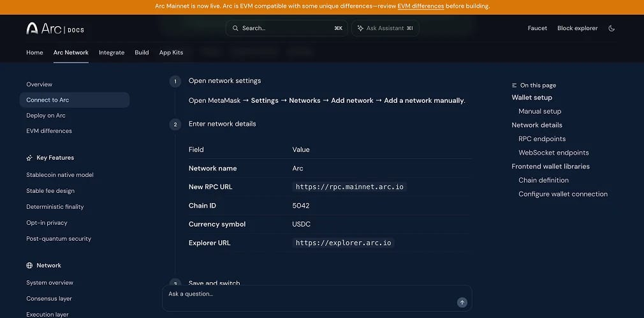The width and height of the screenshot is (644, 318).
Task: Click the https://rpc.mainnet.arc.io code value
Action: 349,186
